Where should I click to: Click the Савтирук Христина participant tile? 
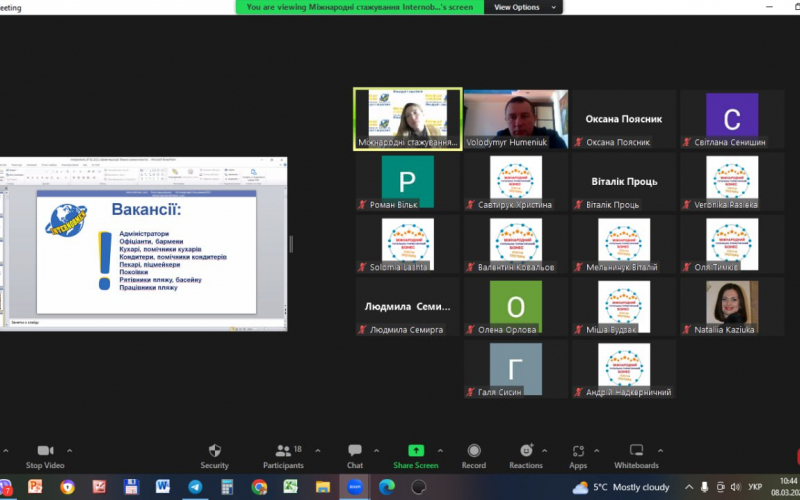pyautogui.click(x=516, y=182)
